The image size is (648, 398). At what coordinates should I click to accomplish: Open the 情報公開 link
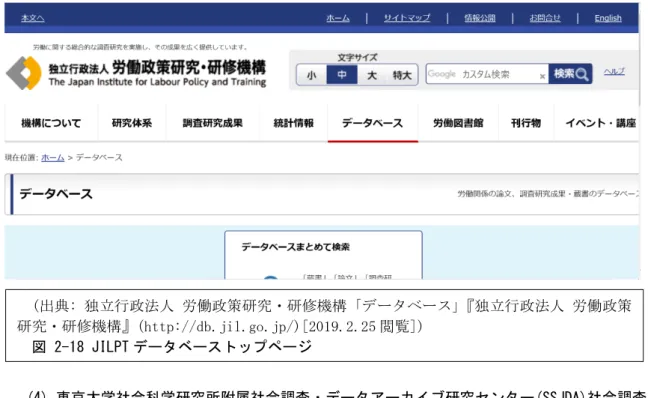pos(479,18)
